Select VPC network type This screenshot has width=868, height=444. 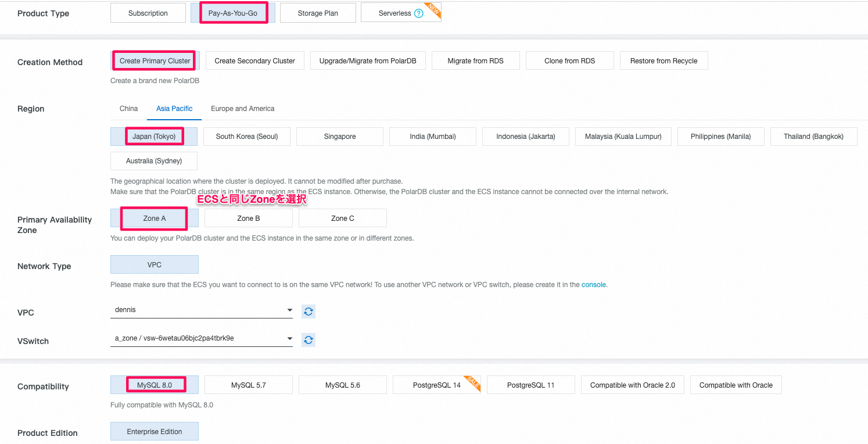[x=155, y=264]
